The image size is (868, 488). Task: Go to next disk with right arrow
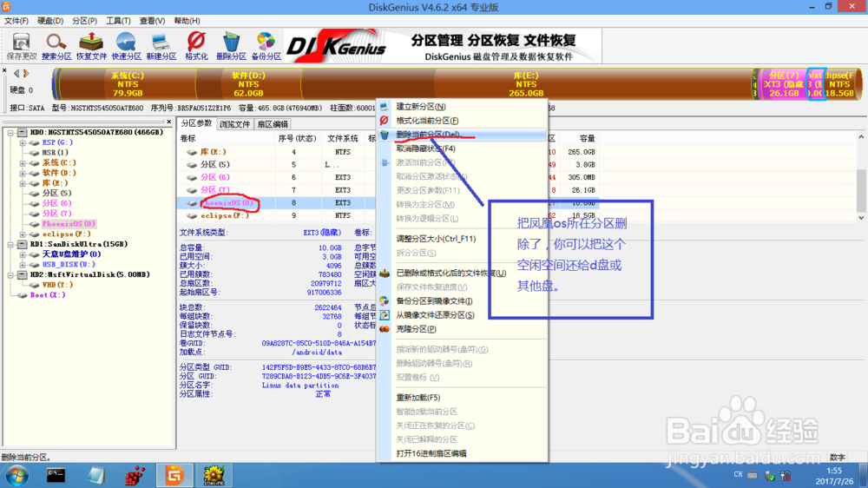pos(26,73)
